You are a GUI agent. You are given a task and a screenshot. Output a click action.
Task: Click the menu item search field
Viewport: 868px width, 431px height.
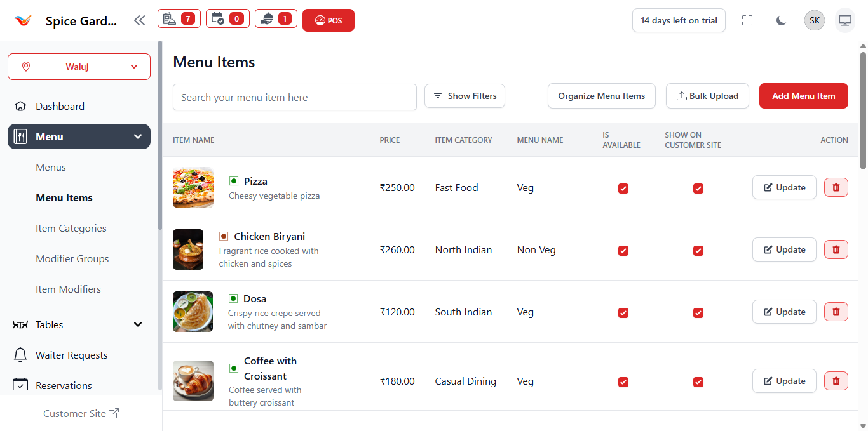294,97
